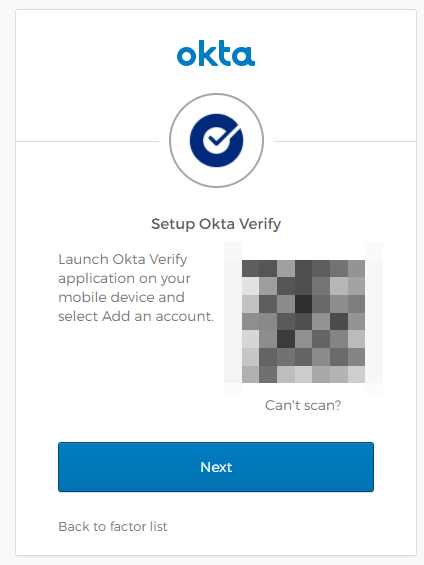
Task: Click the "Launch Okta Verify" instruction text
Action: pos(122,259)
